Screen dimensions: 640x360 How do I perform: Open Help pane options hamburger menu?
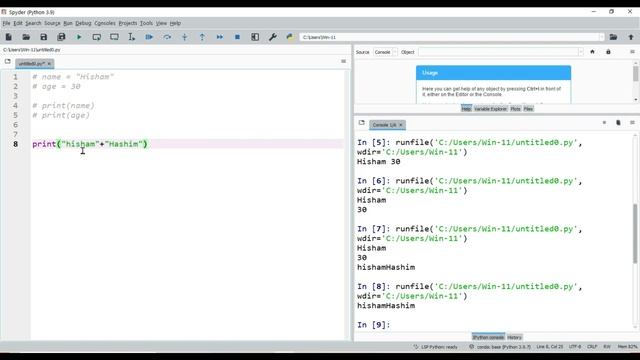(x=632, y=52)
